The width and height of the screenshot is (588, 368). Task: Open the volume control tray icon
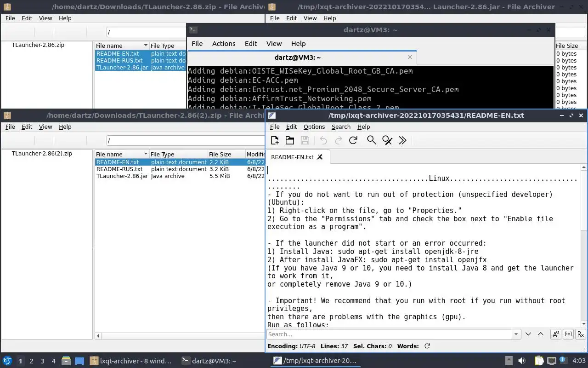(522, 361)
